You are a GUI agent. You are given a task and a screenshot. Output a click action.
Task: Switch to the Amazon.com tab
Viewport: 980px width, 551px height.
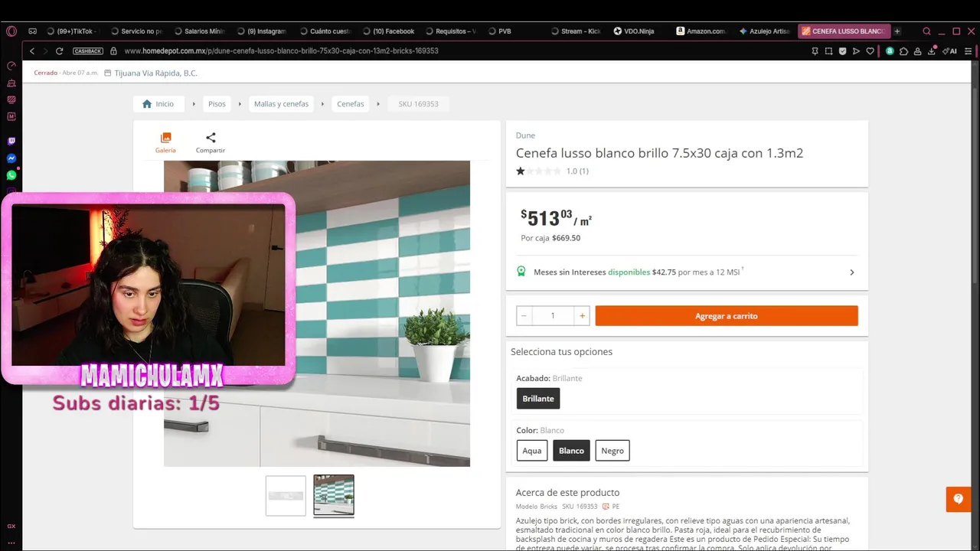[701, 31]
